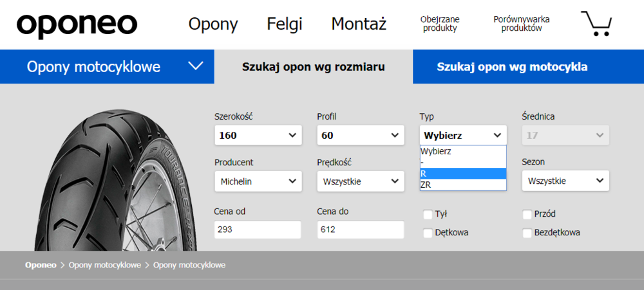Click the Średnica field label
This screenshot has width=644, height=290.
[x=538, y=117]
